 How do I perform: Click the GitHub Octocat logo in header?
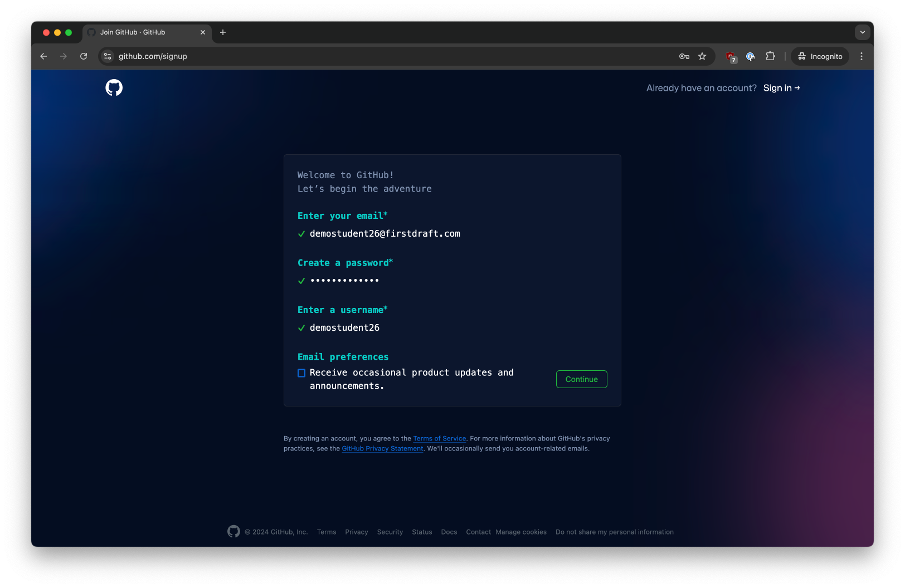pos(114,87)
